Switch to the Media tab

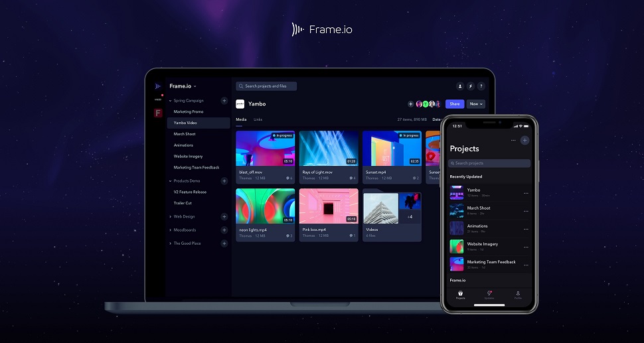pos(241,120)
